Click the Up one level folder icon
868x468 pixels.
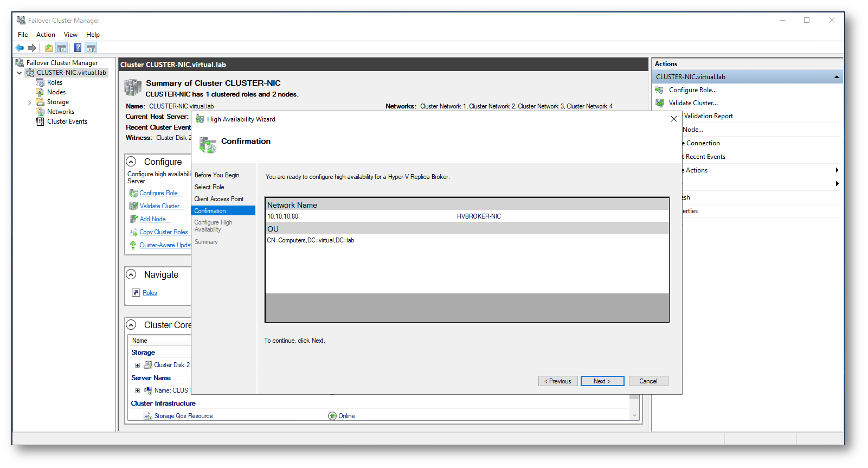point(49,48)
